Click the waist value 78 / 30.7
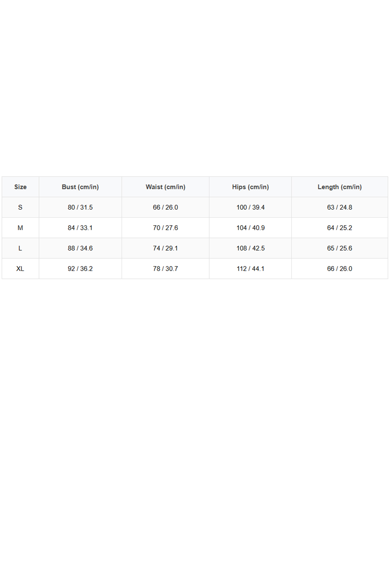The height and width of the screenshot is (588, 392). coord(165,269)
